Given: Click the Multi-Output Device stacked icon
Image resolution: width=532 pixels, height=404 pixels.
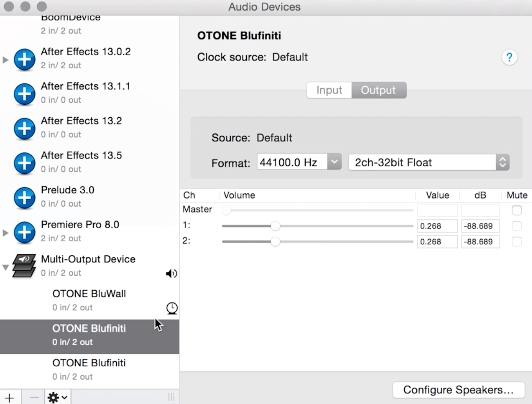Looking at the screenshot, I should 24,266.
